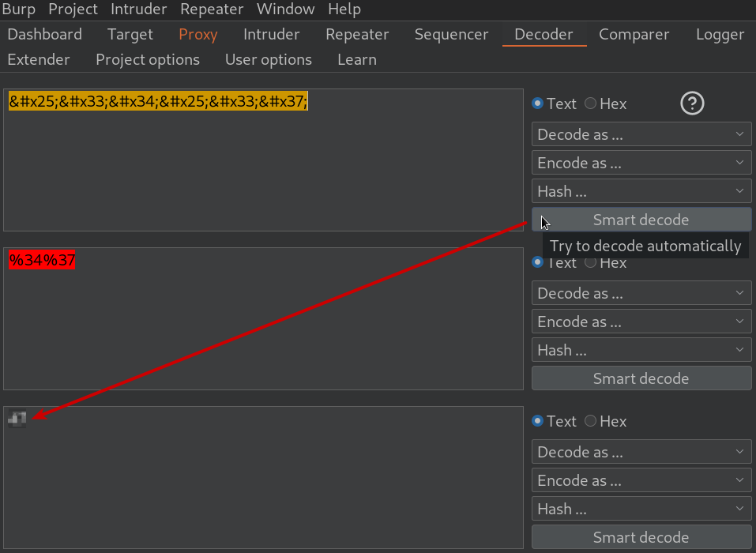Image resolution: width=756 pixels, height=553 pixels.
Task: Switch to the Sequencer tab
Action: pos(451,34)
